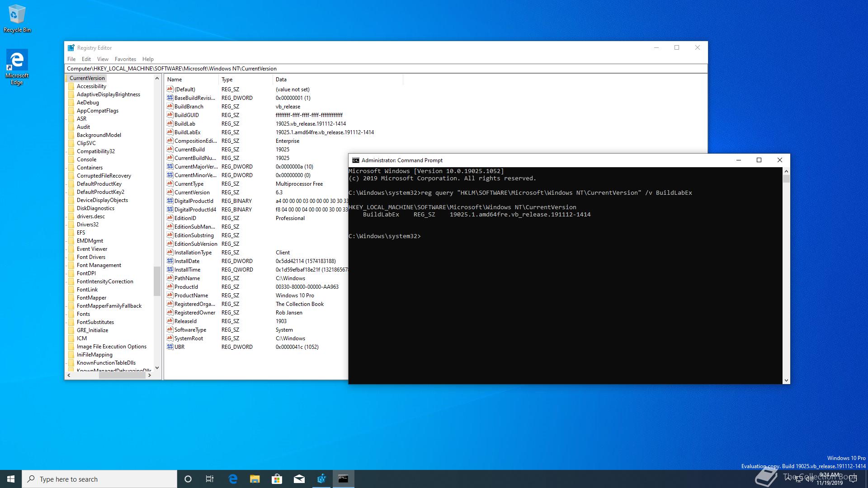Click the Fonts folder icon
Viewport: 868px width, 488px height.
pyautogui.click(x=71, y=314)
